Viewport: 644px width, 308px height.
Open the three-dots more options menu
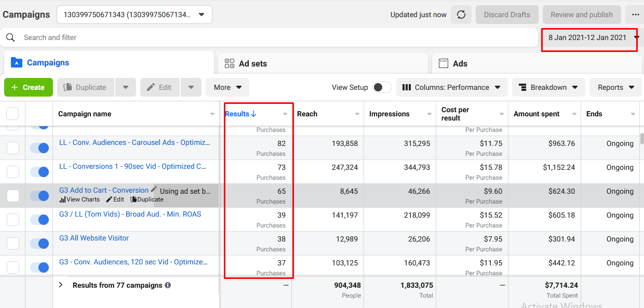(x=636, y=15)
